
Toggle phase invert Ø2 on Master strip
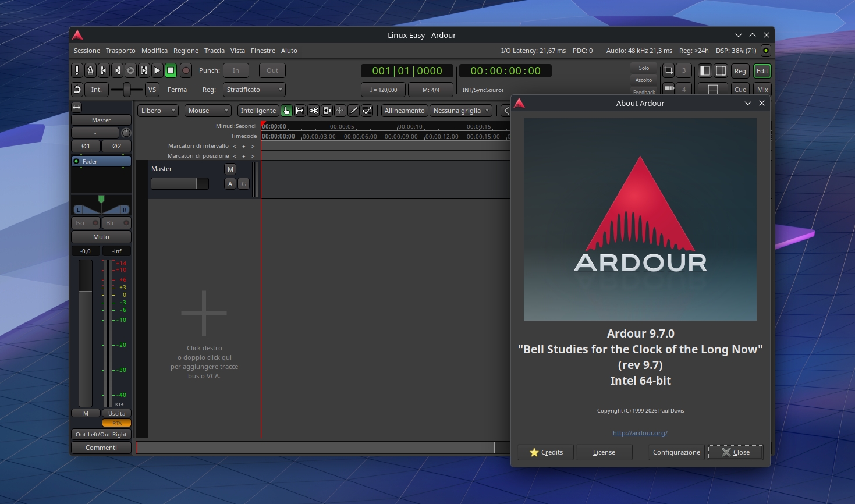click(116, 146)
